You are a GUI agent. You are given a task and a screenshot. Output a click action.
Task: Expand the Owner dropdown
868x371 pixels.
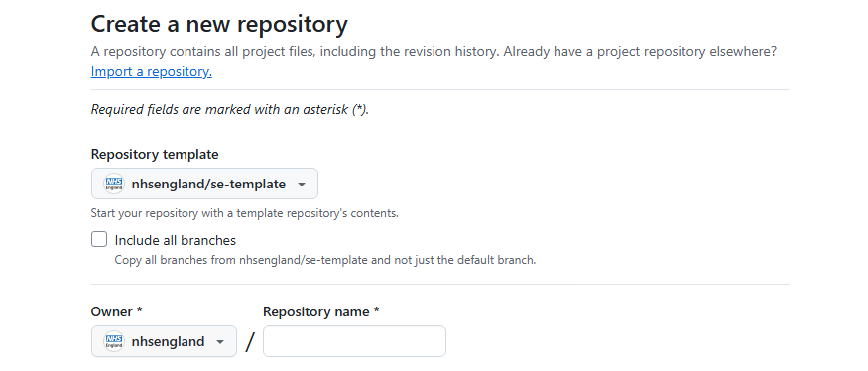tap(164, 341)
